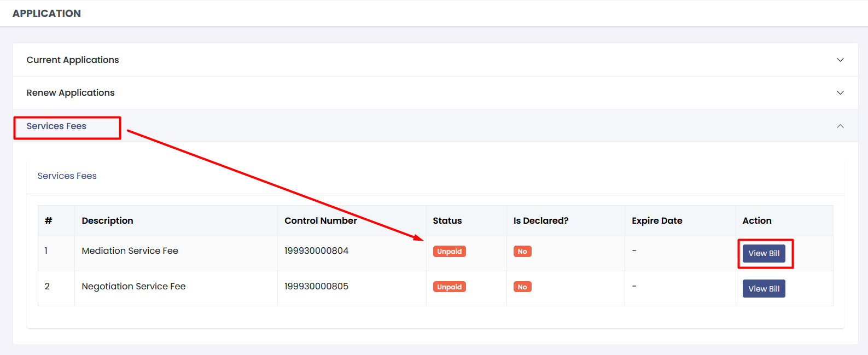Image resolution: width=868 pixels, height=355 pixels.
Task: Click the Negotiation Service Fee description
Action: [x=133, y=286]
